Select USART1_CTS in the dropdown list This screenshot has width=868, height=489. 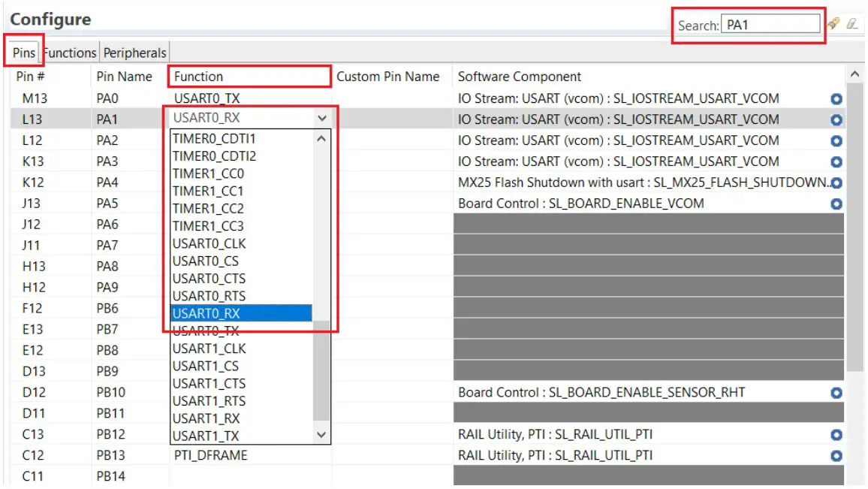click(241, 383)
